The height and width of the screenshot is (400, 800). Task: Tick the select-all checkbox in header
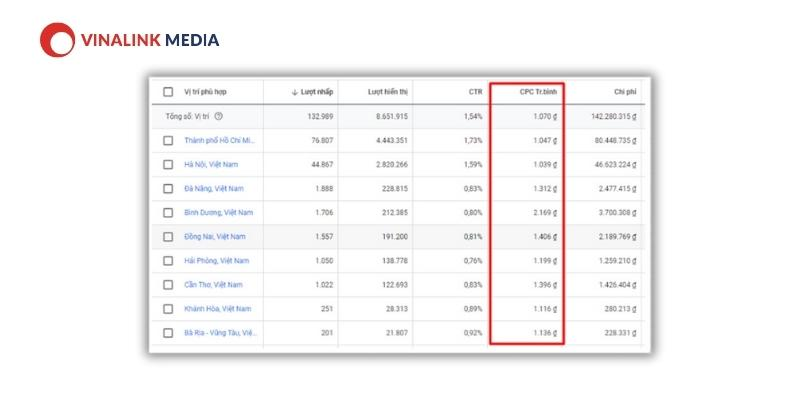point(168,92)
